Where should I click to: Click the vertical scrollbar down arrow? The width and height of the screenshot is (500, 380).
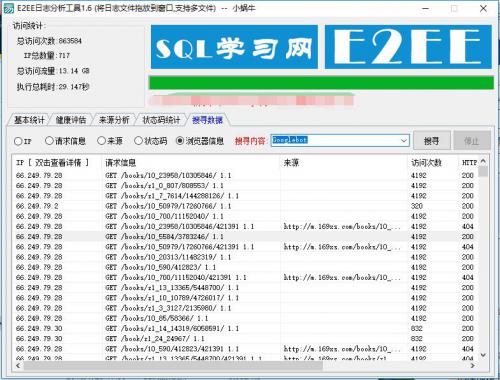click(x=483, y=355)
